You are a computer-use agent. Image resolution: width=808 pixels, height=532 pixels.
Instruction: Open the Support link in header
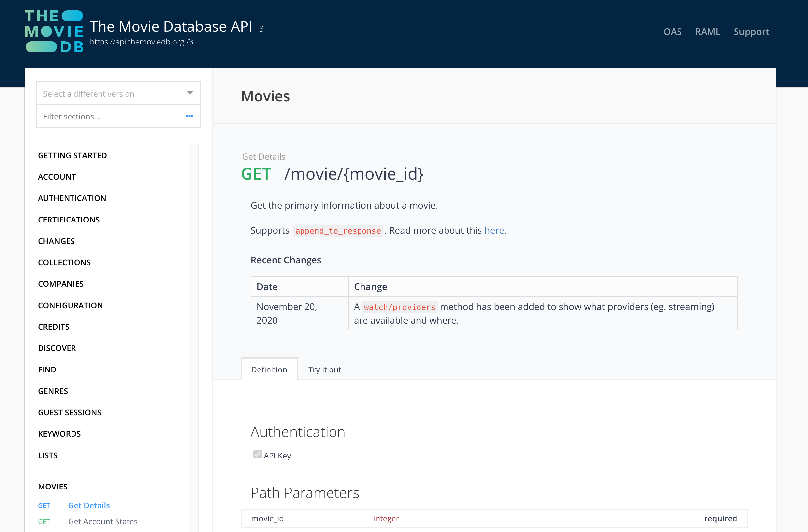(751, 32)
